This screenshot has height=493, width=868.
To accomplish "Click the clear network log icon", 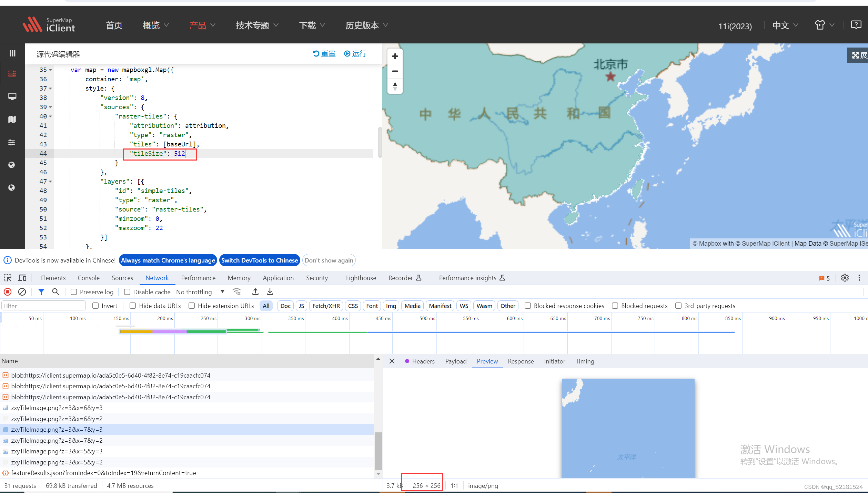I will (22, 292).
